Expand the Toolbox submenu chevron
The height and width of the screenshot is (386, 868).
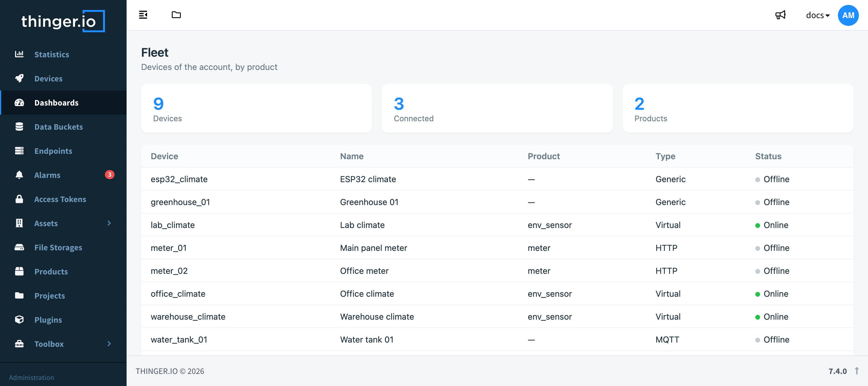pos(109,344)
